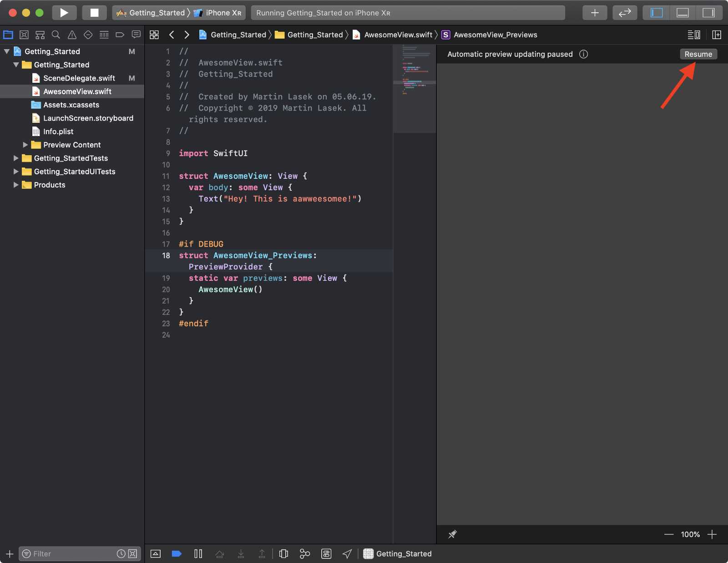Expand the Preview Content folder
Viewport: 728px width, 563px height.
coord(25,145)
